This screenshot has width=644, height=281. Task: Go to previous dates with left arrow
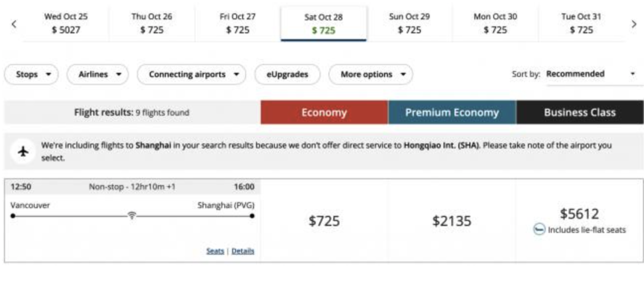14,24
